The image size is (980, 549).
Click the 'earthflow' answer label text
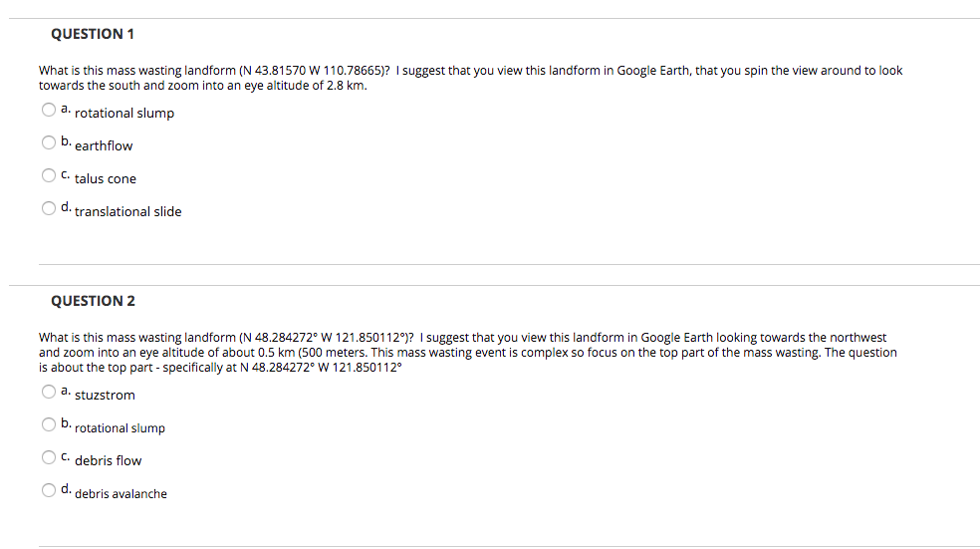tap(104, 145)
